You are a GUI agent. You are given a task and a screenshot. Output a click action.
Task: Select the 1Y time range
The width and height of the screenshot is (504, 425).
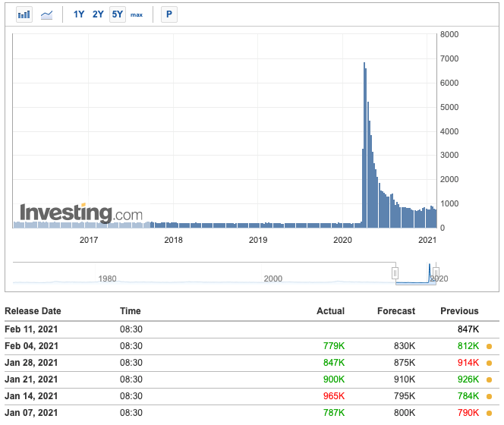coord(79,14)
